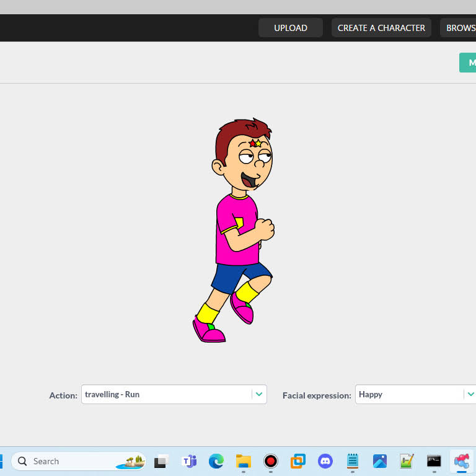Open Notepad from the taskbar
This screenshot has height=476, width=476.
(353, 461)
